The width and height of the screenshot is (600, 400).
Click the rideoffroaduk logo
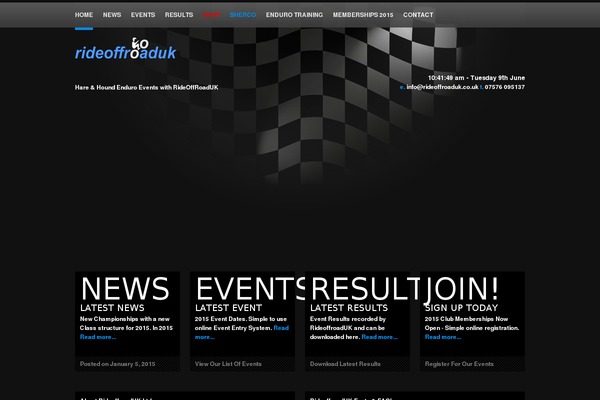[124, 54]
